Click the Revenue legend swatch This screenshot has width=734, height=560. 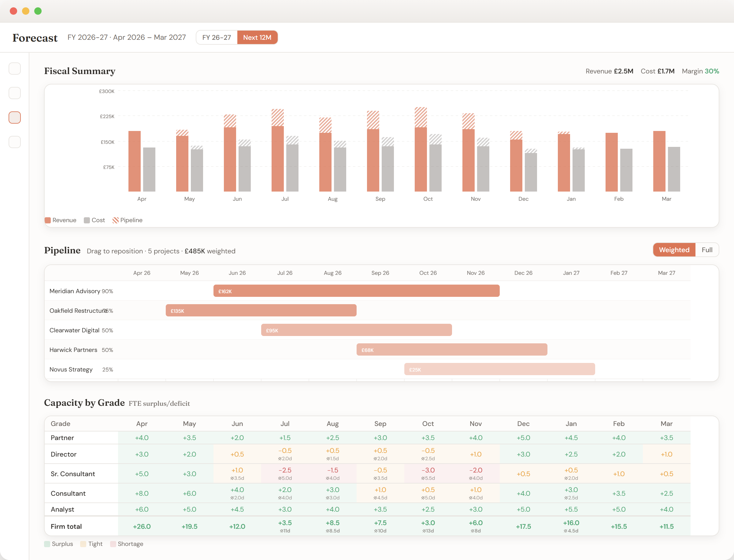coord(47,220)
